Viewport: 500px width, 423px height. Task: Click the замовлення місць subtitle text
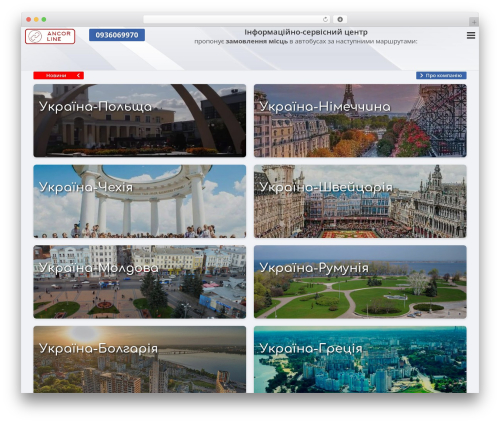[x=257, y=42]
